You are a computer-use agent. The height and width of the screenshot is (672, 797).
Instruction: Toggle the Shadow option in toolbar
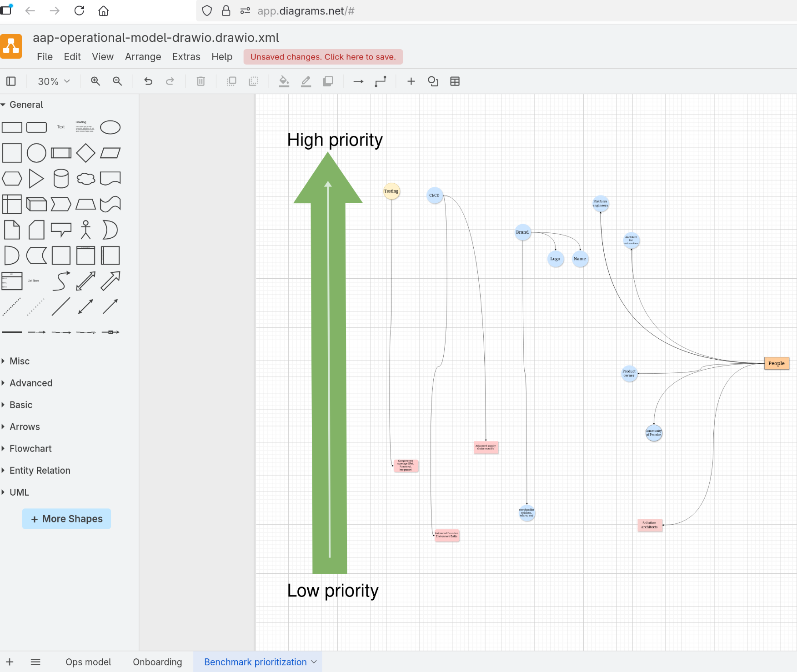coord(328,81)
